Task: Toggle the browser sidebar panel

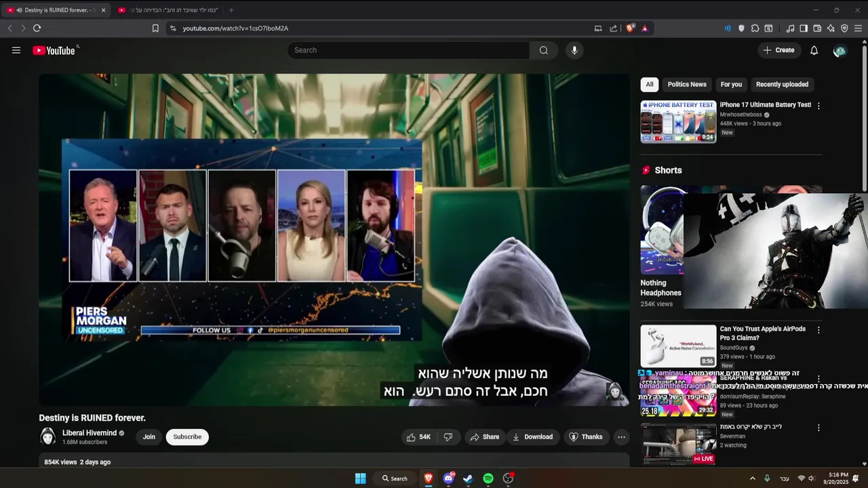Action: (804, 28)
